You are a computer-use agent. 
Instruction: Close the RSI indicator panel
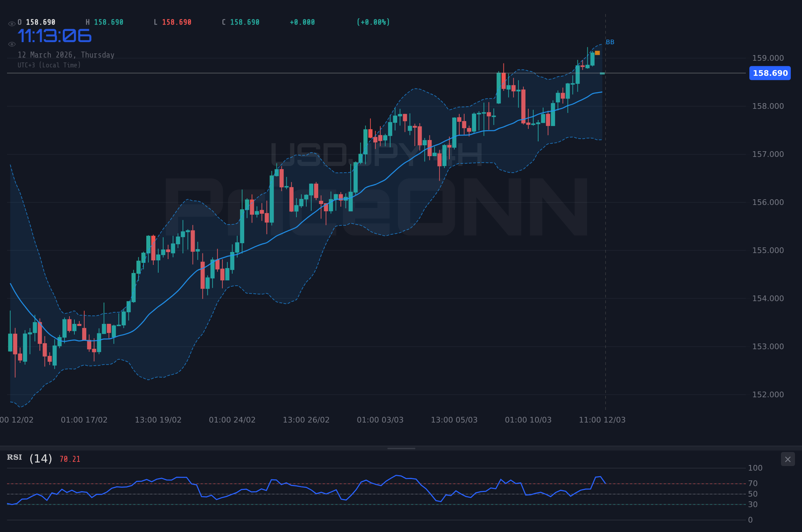tap(788, 459)
